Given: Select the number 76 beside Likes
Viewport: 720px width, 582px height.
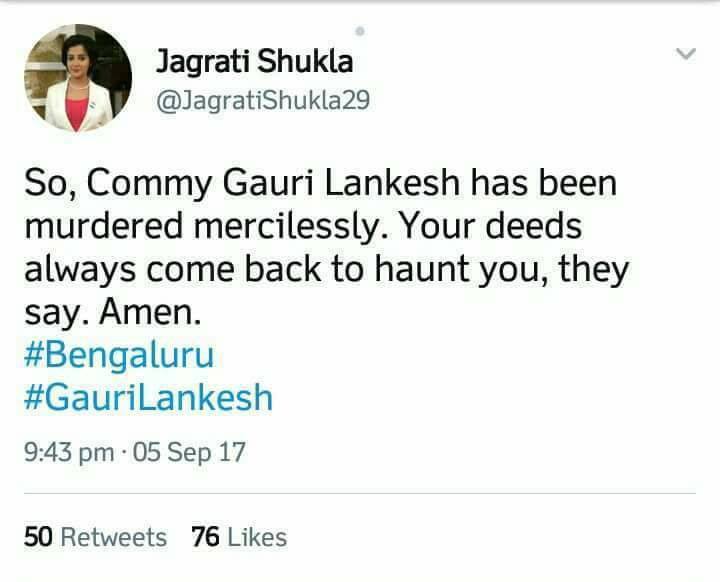Looking at the screenshot, I should tap(205, 537).
